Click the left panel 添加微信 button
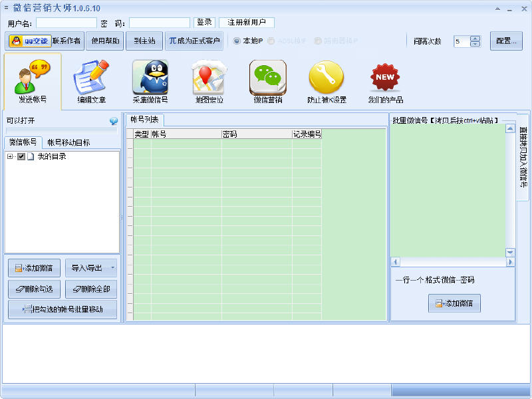532x399 pixels. pyautogui.click(x=35, y=268)
